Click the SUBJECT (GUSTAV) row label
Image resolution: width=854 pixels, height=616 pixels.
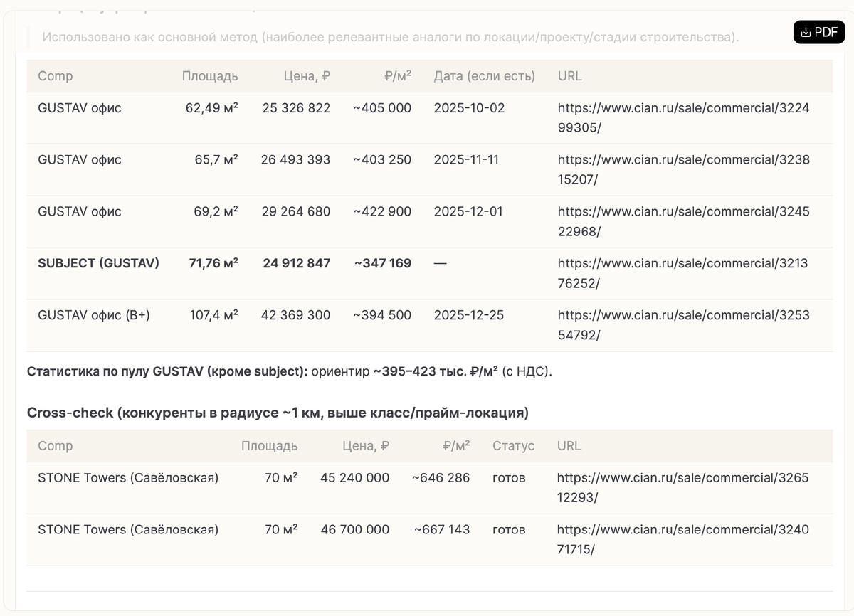99,263
